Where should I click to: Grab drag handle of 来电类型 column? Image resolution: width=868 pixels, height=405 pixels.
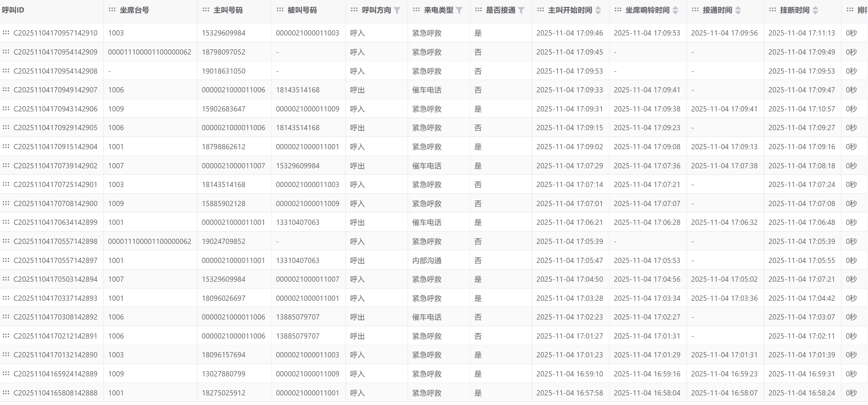[416, 10]
